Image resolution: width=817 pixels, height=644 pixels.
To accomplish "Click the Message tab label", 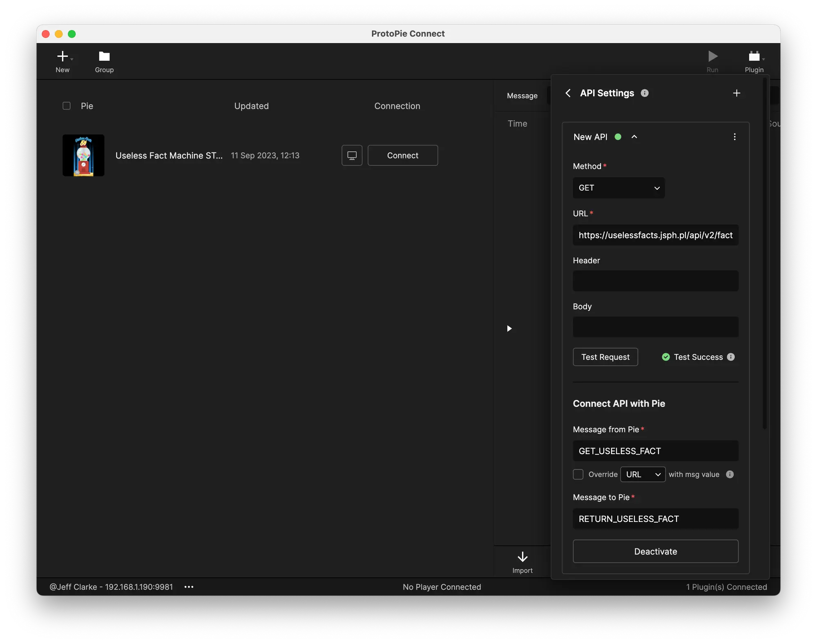I will 522,96.
